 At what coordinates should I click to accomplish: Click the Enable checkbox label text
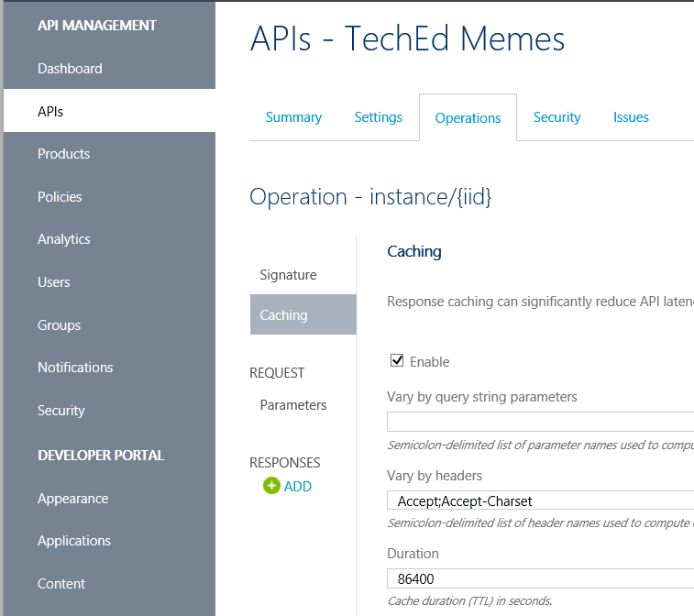coord(429,362)
